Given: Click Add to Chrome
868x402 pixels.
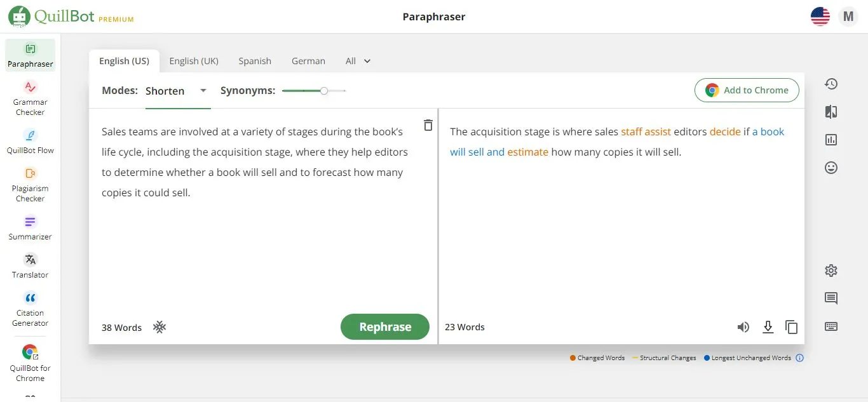Looking at the screenshot, I should (747, 90).
